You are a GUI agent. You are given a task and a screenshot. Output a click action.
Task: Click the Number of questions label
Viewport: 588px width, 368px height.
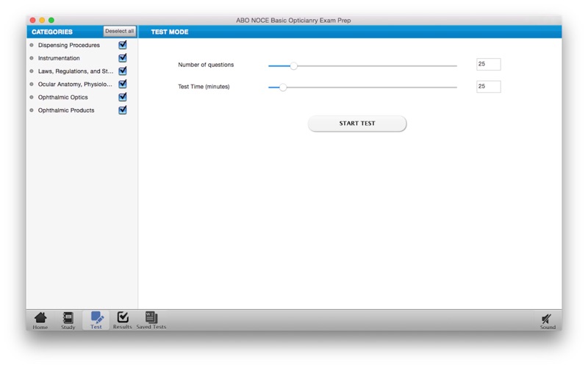coord(206,65)
